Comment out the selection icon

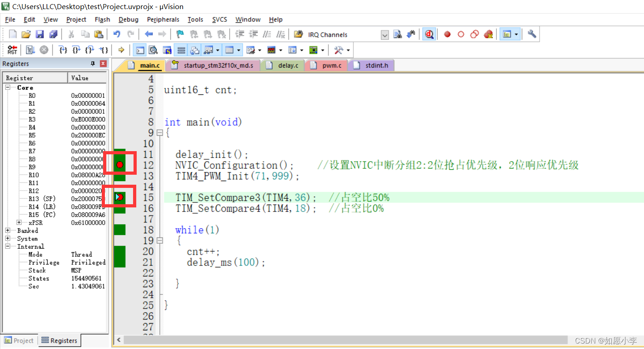click(267, 34)
